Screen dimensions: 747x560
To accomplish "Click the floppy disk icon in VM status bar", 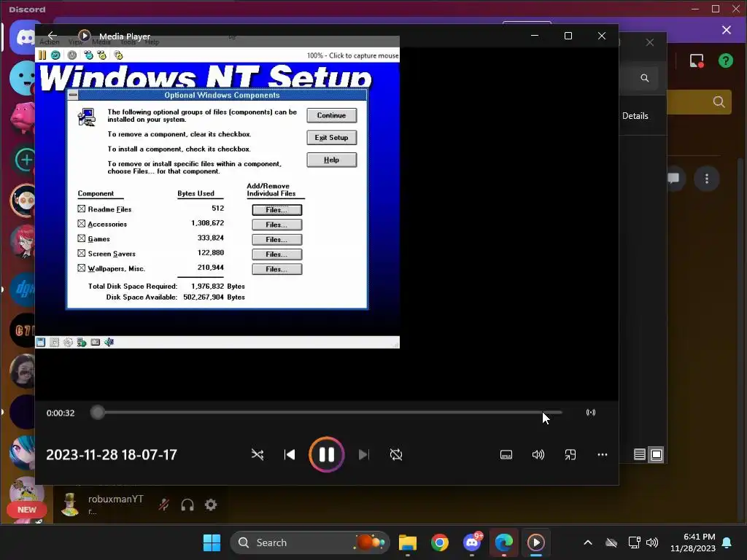I will point(41,343).
